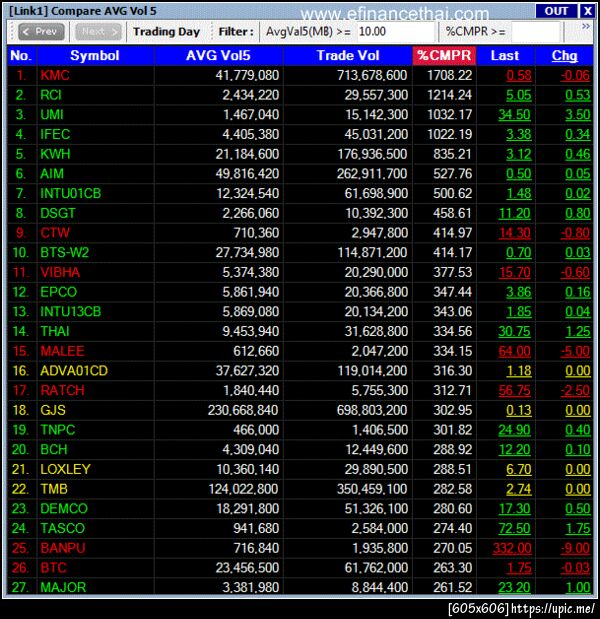Click TASCO last price 72.50
600x619 pixels.
515,529
